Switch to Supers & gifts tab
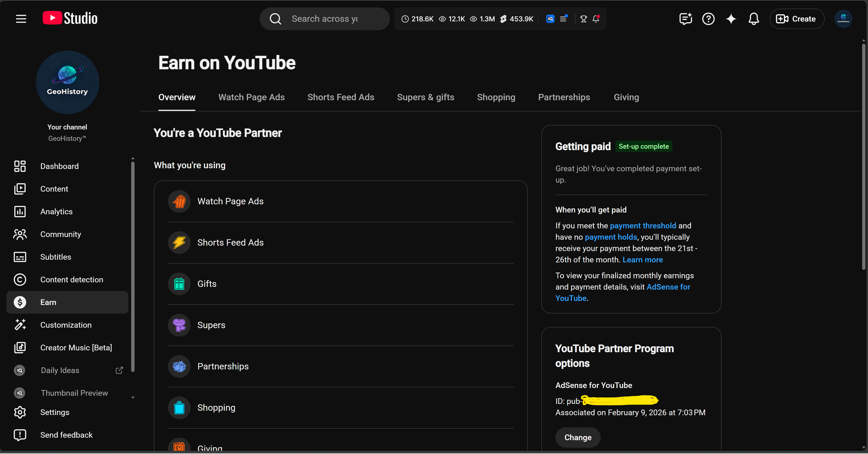 point(425,97)
